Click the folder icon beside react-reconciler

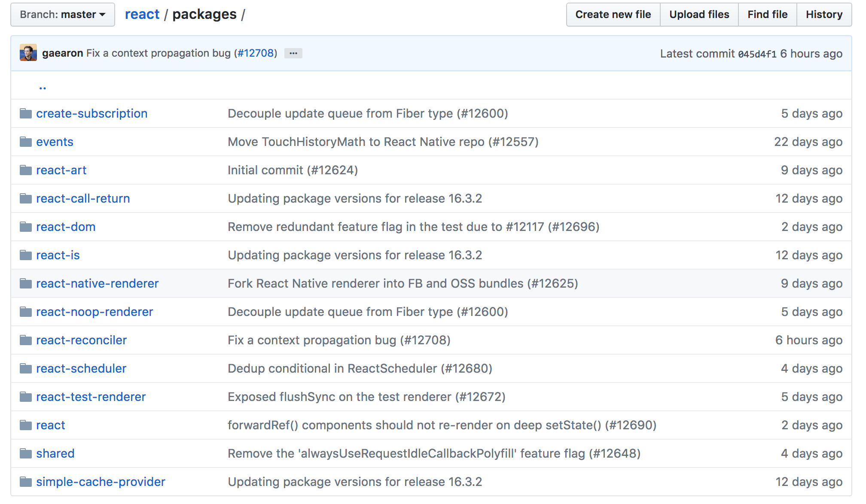[26, 340]
